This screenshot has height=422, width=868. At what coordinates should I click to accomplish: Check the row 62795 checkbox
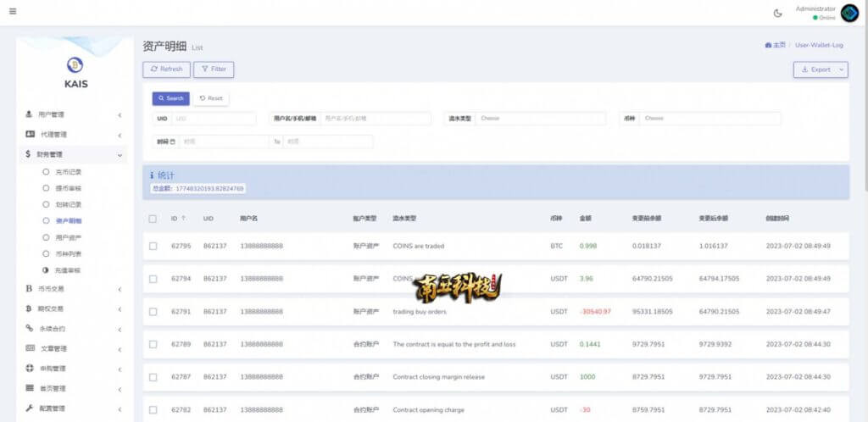[x=153, y=246]
